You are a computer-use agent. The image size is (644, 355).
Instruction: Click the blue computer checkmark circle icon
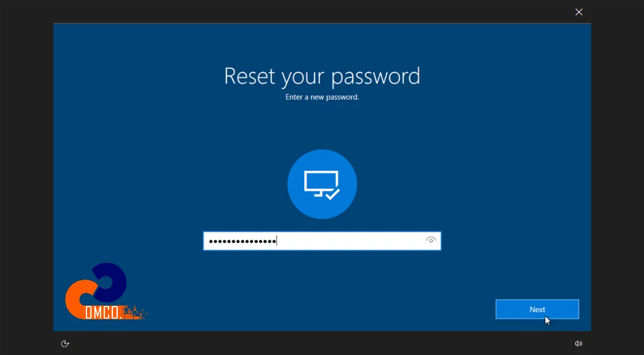(322, 184)
